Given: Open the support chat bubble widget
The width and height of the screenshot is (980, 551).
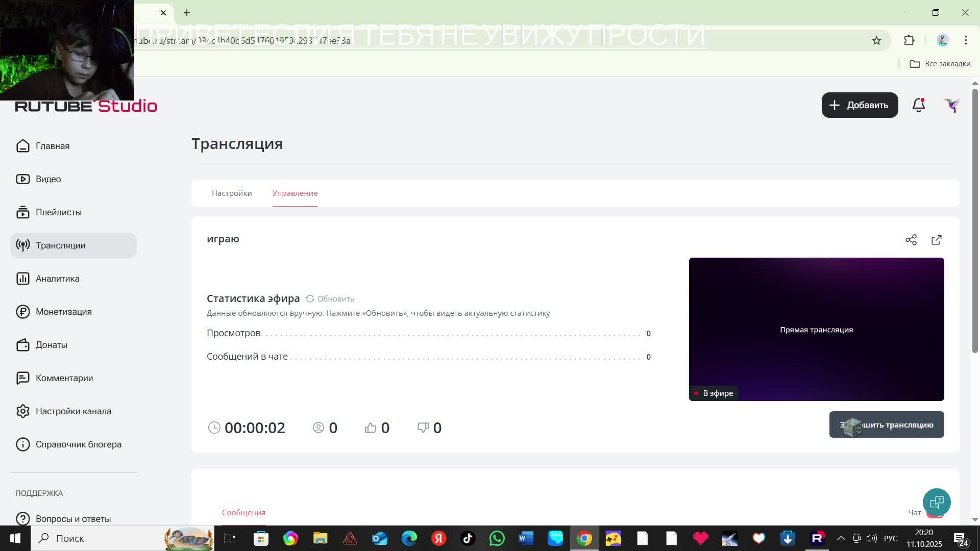Looking at the screenshot, I should pos(937,502).
